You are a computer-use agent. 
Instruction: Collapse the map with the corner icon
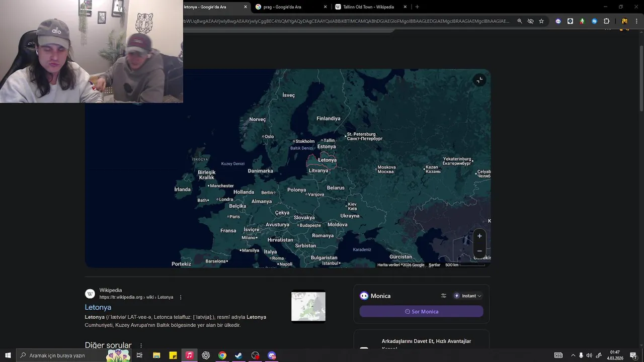479,80
